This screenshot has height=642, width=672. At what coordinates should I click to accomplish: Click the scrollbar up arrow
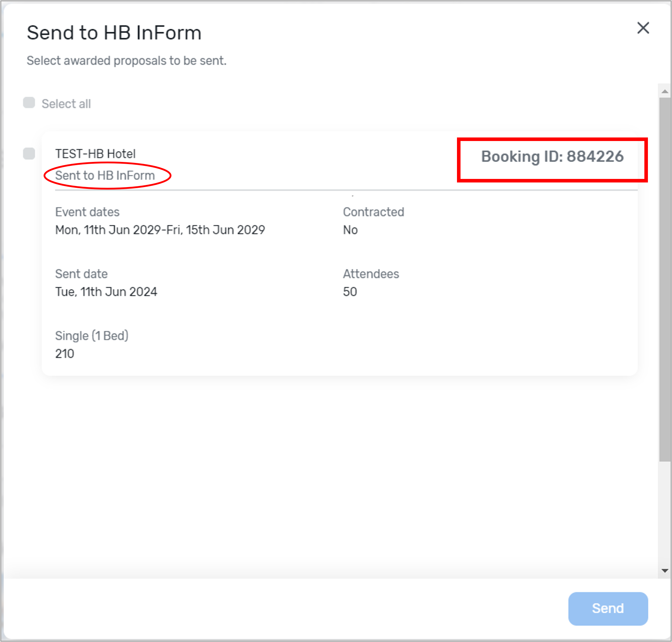coord(664,91)
